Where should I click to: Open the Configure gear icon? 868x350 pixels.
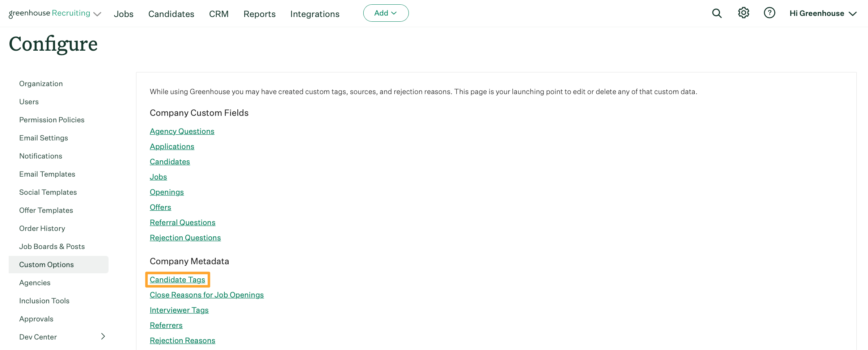(x=744, y=13)
